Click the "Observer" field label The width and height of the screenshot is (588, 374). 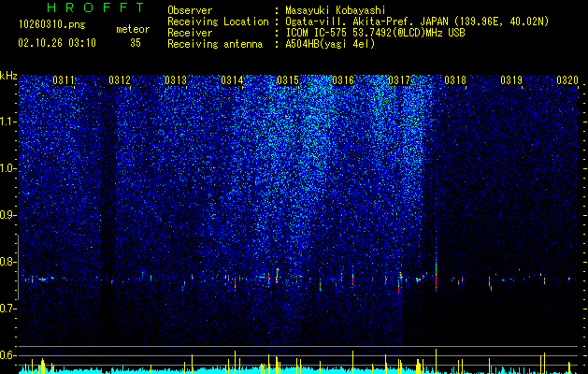point(190,10)
